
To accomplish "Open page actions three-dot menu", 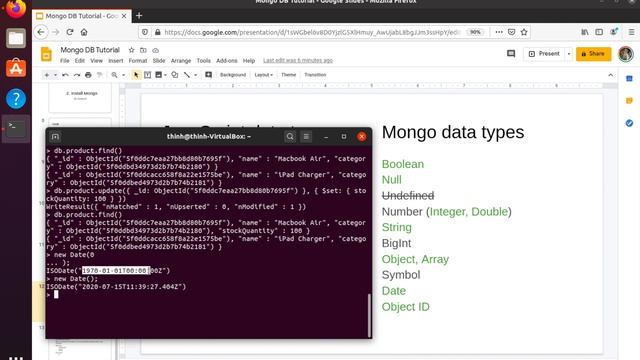I will point(499,32).
